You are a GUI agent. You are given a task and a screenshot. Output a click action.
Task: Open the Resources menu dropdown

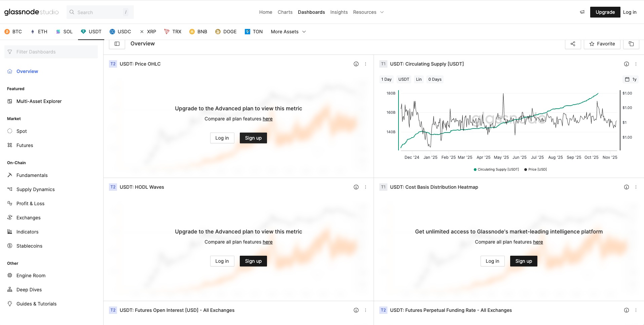click(368, 12)
